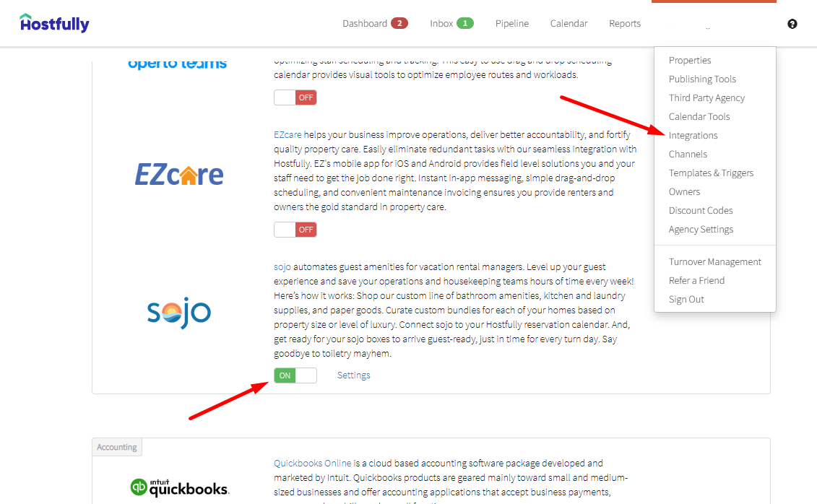
Task: Click the red Dashboard notification badge
Action: [x=399, y=23]
